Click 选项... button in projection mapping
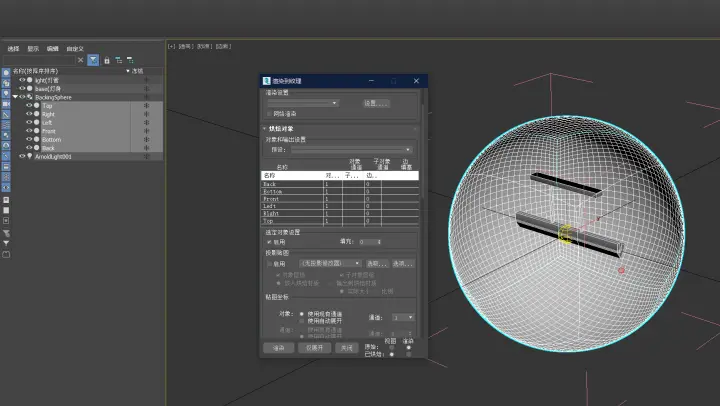Screen dimensions: 720x406 point(403,264)
